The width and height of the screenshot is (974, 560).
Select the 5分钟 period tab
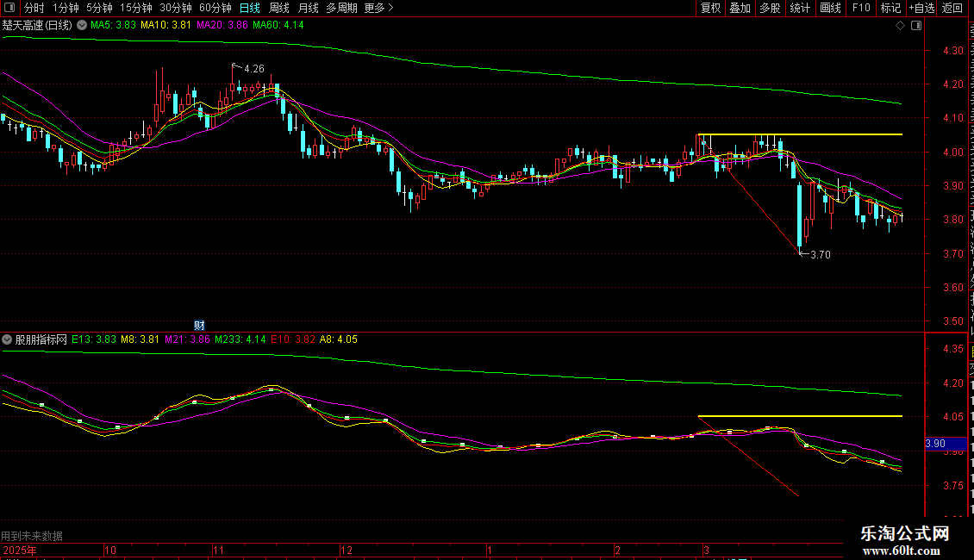point(99,8)
